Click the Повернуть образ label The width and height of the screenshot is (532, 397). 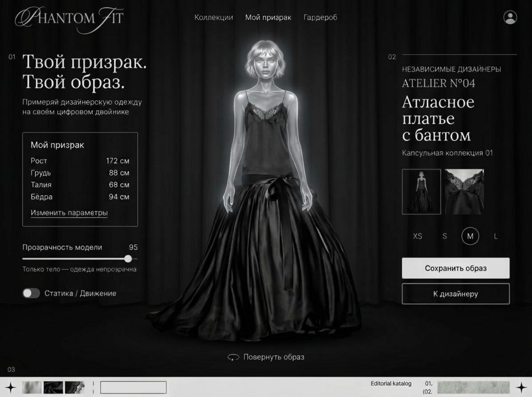tap(274, 357)
